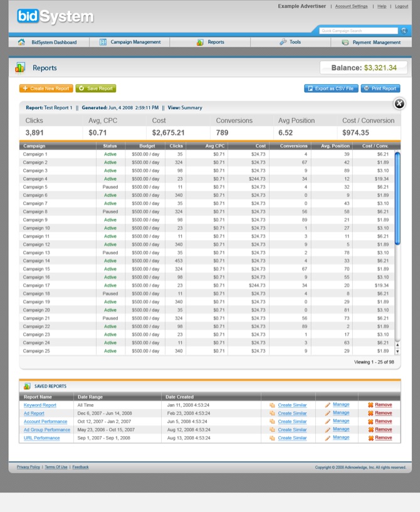The image size is (420, 512).
Task: Click Create Similar for Keyword Report
Action: click(x=292, y=405)
